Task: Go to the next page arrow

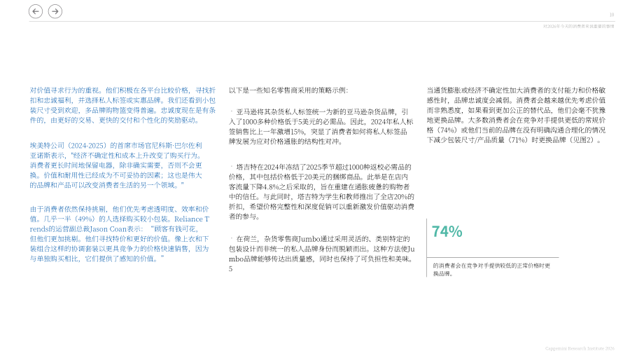Action: click(55, 11)
